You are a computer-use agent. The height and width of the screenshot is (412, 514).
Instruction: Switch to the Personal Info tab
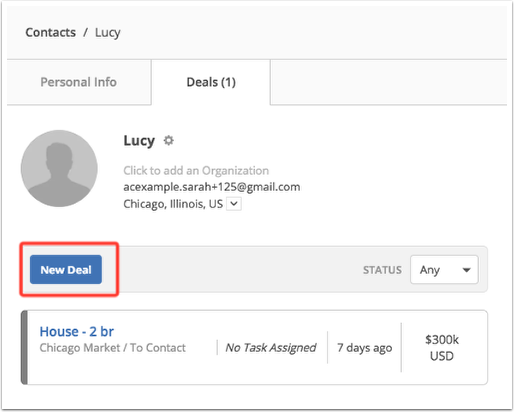79,82
